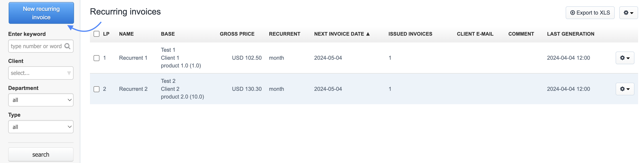Screen dimensions: 644x163
Task: Open the Client select dropdown
Action: pyautogui.click(x=41, y=73)
